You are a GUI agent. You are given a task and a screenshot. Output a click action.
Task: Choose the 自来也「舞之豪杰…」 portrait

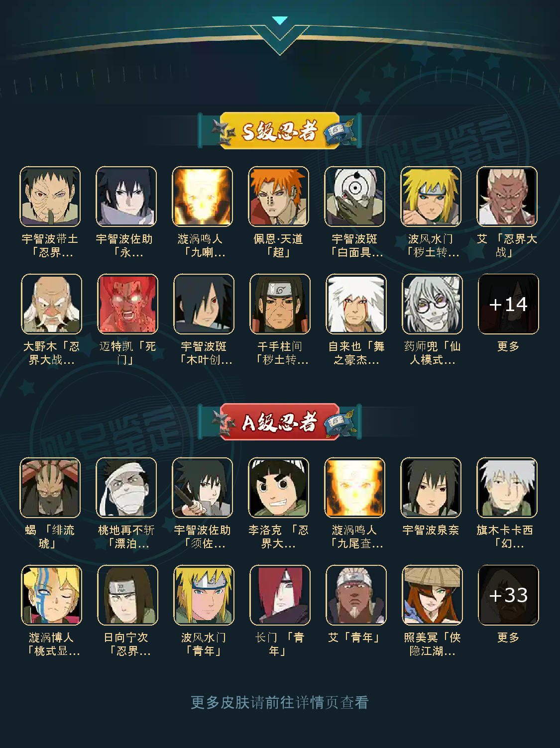[x=356, y=304]
